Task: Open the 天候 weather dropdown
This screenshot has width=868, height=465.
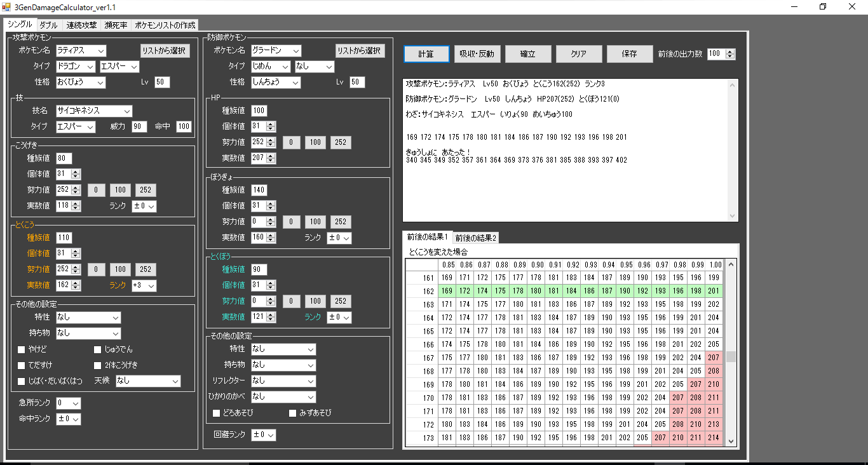Action: [147, 381]
